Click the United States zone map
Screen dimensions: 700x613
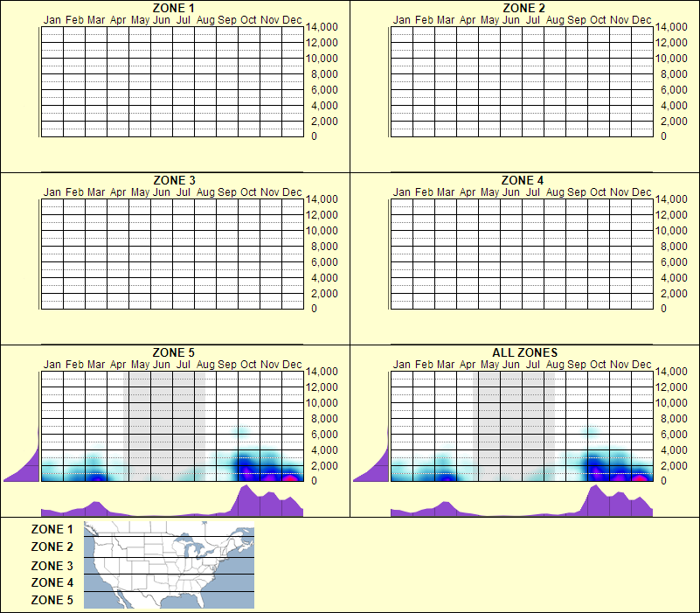pyautogui.click(x=168, y=564)
